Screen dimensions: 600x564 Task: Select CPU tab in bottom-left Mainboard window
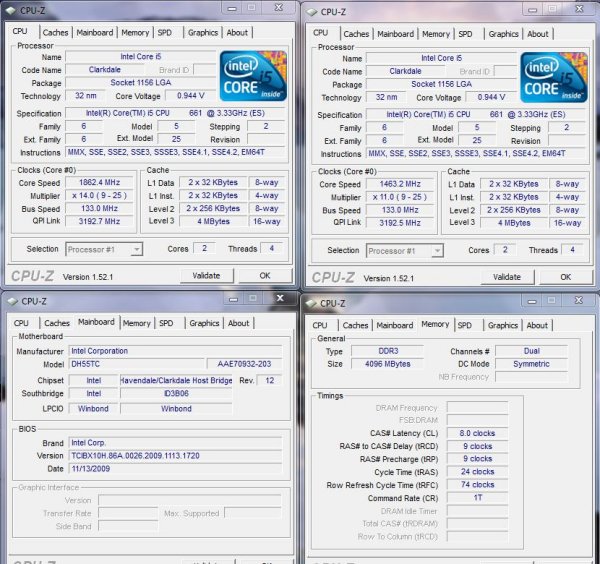[21, 323]
